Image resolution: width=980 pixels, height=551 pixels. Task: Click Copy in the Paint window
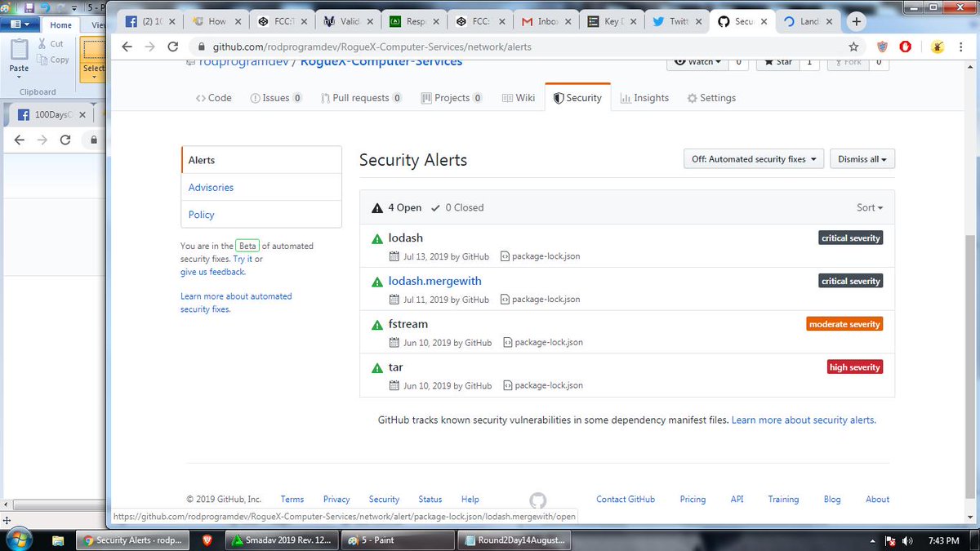[x=53, y=60]
